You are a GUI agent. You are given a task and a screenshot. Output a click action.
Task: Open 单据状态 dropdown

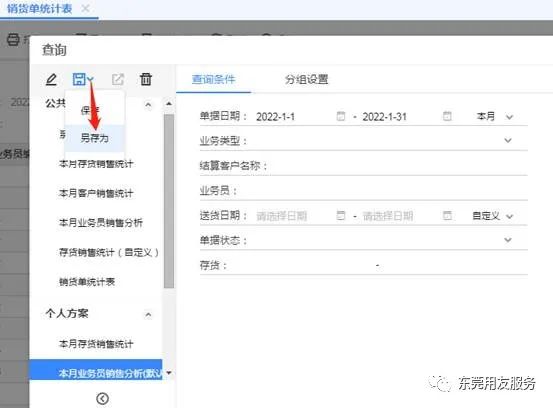point(508,240)
